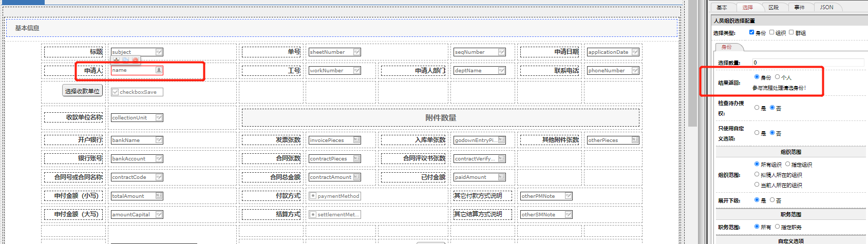The image size is (868, 244).
Task: Set 检查待办授权 to 否
Action: [x=772, y=108]
